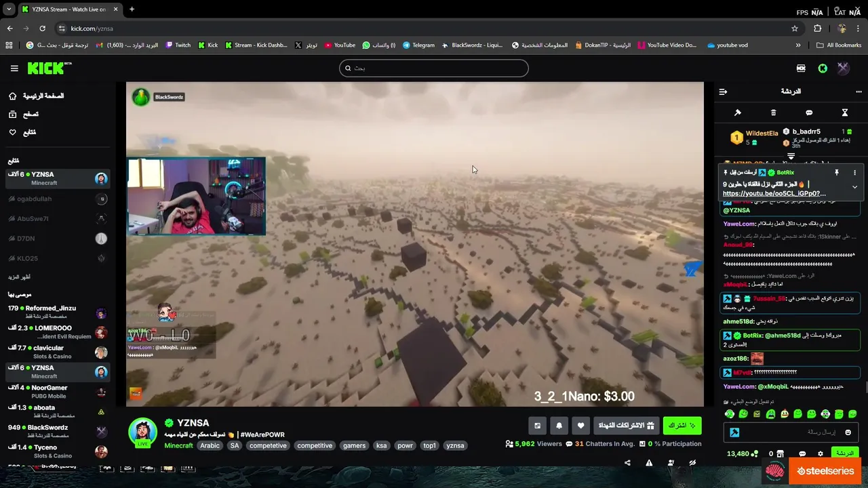Collapse the chat panel arrow icon
Viewport: 868px width, 488px height.
(723, 91)
